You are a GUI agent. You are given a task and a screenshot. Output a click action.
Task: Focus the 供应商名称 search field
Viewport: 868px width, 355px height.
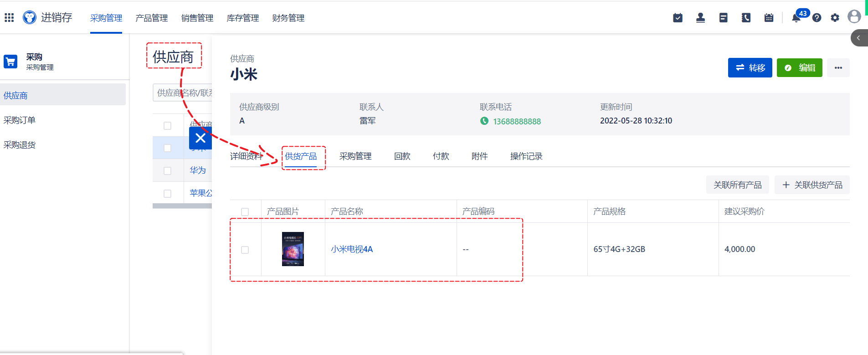[183, 93]
